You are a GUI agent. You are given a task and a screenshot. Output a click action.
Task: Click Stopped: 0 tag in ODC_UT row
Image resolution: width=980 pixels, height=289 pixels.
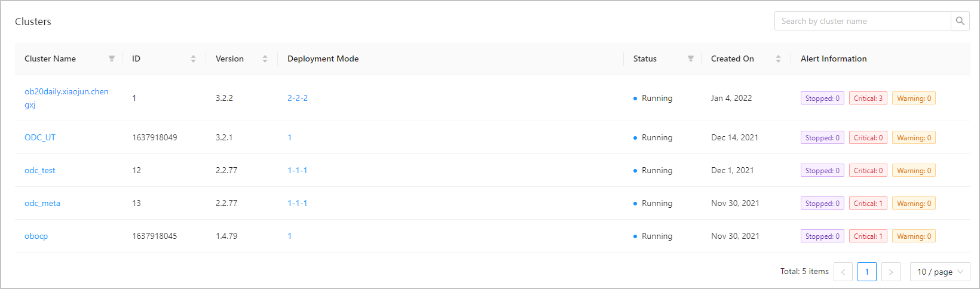click(x=822, y=137)
